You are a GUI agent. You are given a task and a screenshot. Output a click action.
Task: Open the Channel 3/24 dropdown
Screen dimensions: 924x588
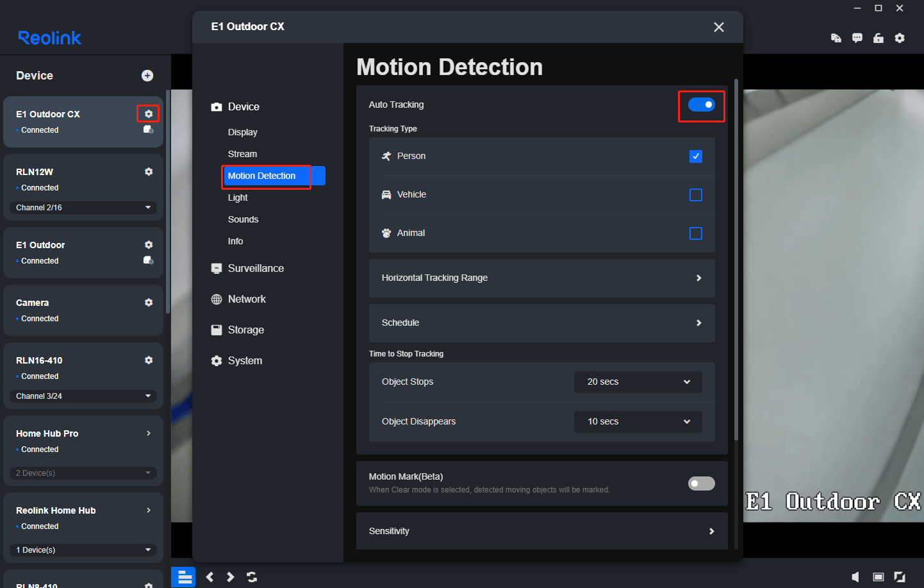(x=83, y=396)
